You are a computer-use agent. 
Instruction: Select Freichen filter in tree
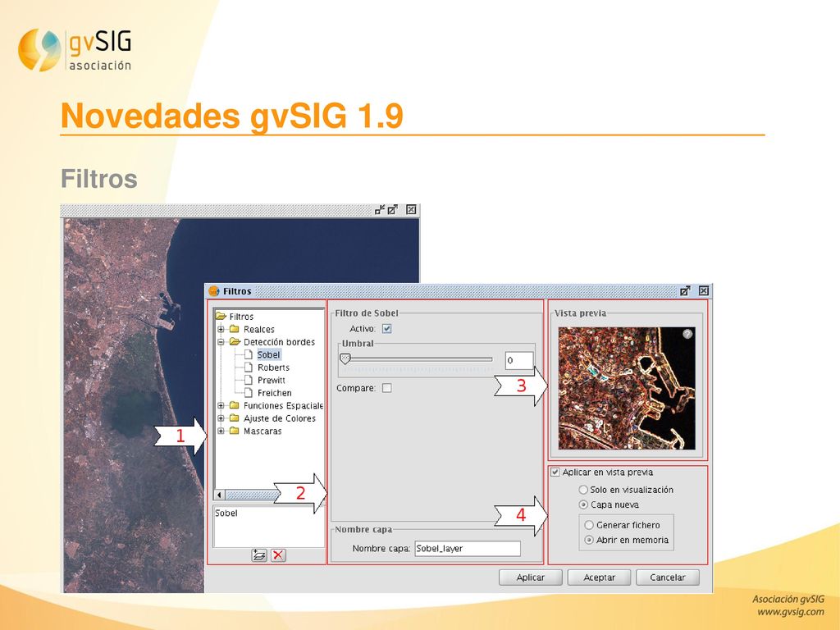pos(274,393)
